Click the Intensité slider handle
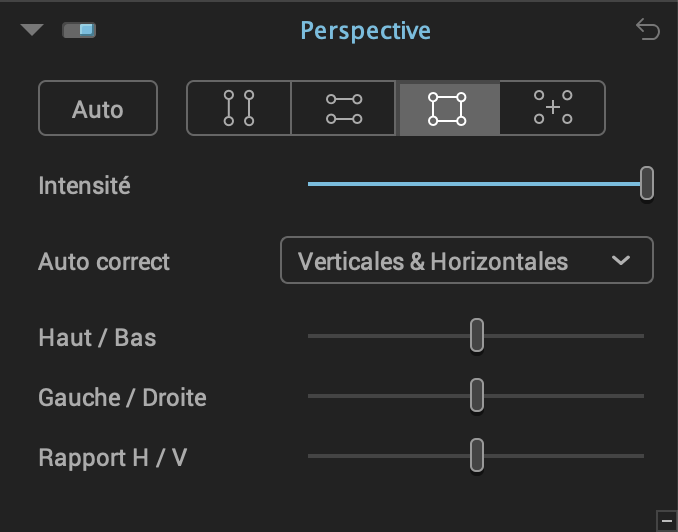 [x=646, y=183]
